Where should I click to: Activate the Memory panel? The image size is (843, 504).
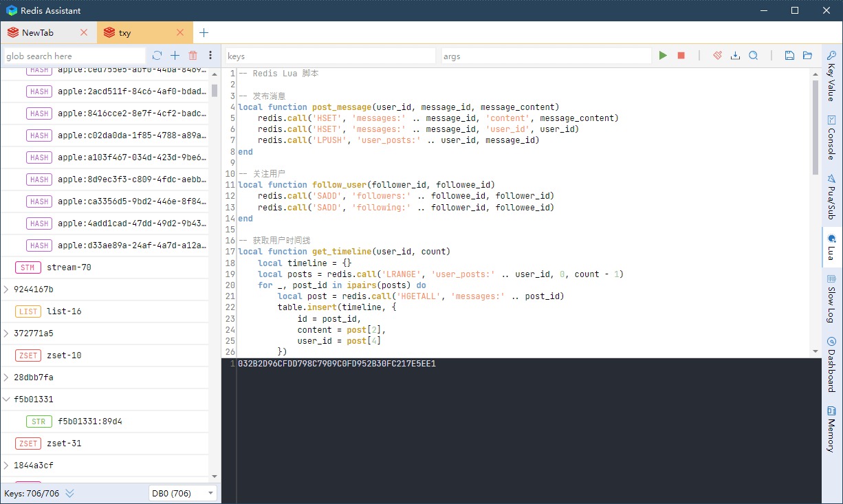click(831, 430)
